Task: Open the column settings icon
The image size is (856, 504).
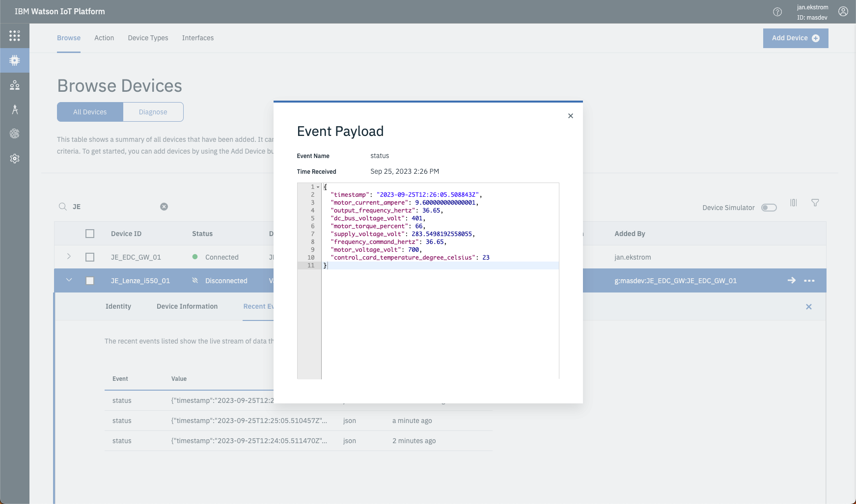Action: (x=794, y=203)
